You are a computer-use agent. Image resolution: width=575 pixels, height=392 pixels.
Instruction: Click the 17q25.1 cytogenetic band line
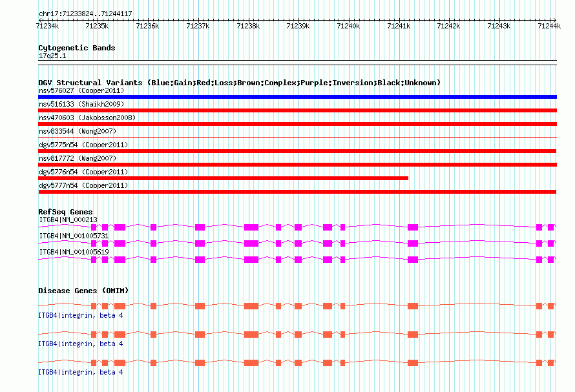point(297,61)
